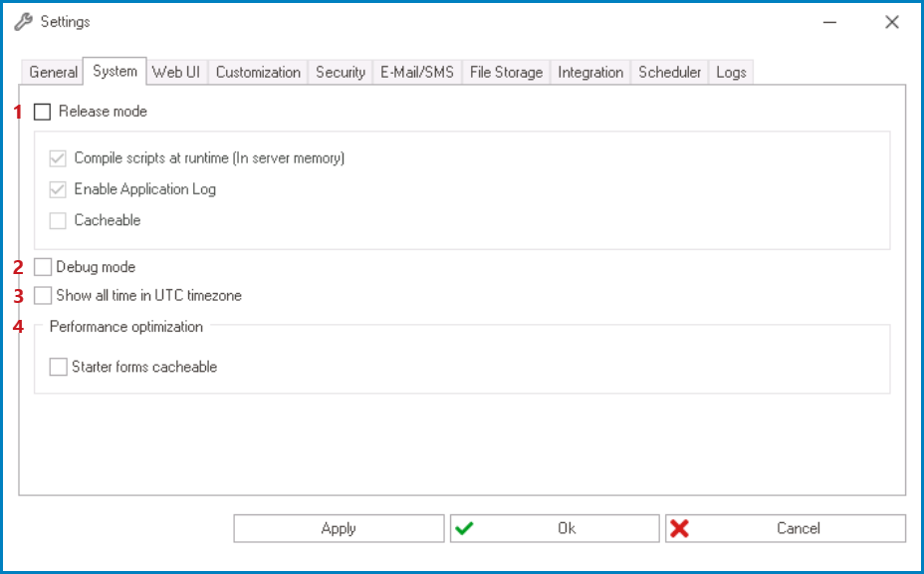Toggle Compile scripts at runtime checkbox
924x574 pixels.
click(x=59, y=158)
